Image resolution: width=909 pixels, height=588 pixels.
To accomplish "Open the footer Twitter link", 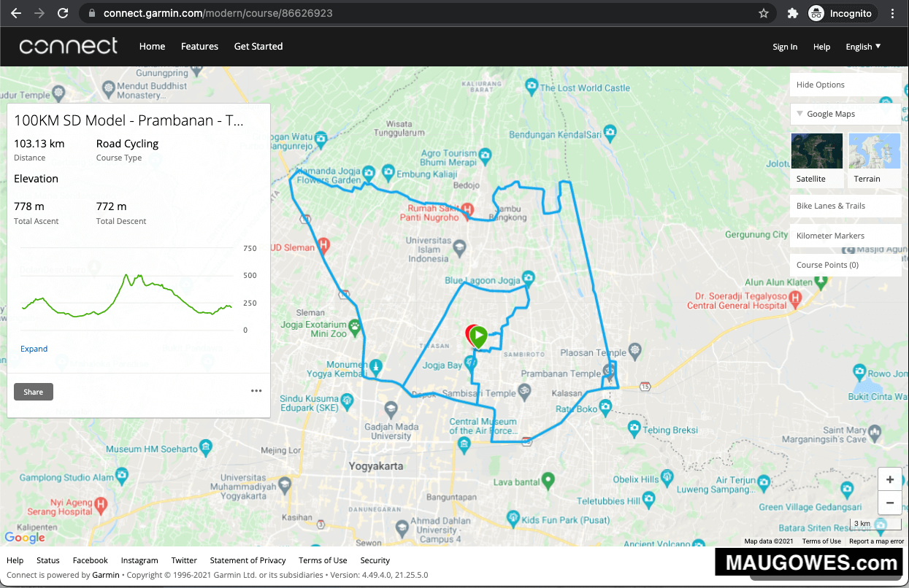I will point(184,560).
